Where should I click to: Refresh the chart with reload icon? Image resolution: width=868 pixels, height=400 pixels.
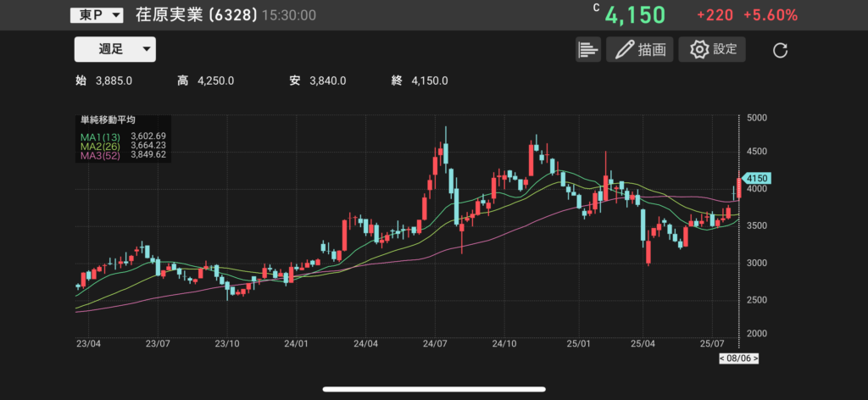coord(780,50)
